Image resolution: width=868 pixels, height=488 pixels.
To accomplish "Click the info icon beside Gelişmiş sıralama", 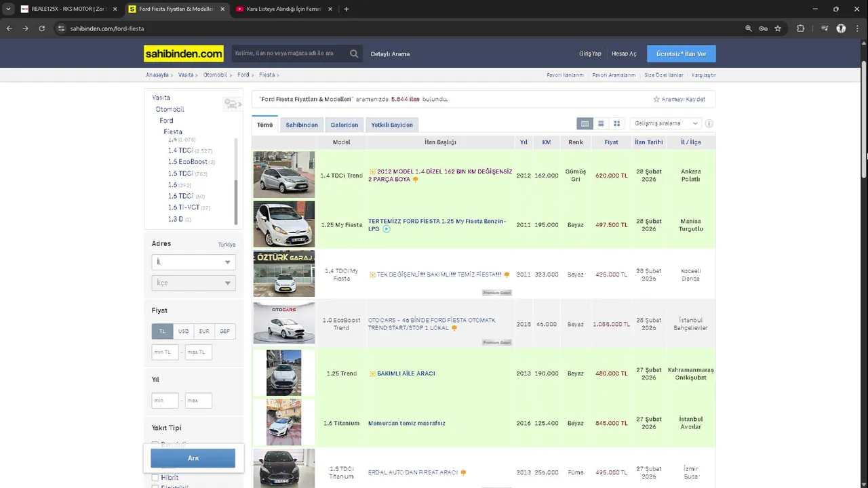I will 709,123.
